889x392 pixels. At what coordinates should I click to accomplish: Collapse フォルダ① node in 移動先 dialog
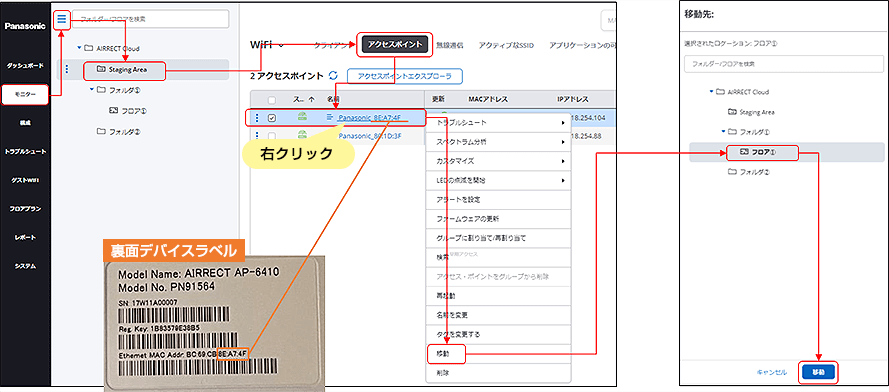[x=723, y=132]
